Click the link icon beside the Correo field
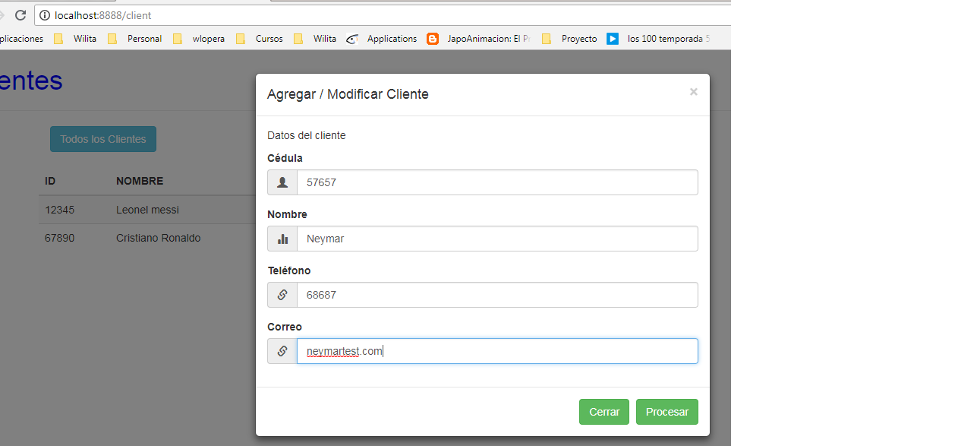The image size is (980, 446). pyautogui.click(x=282, y=351)
